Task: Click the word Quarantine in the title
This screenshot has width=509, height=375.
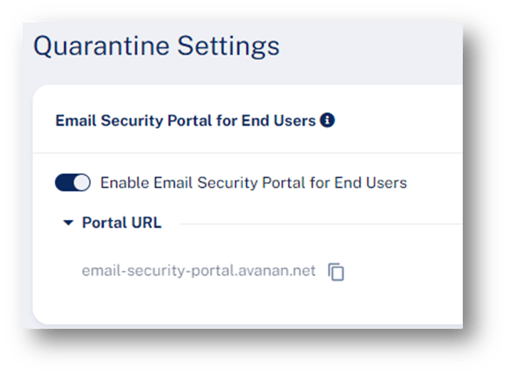Action: point(102,47)
